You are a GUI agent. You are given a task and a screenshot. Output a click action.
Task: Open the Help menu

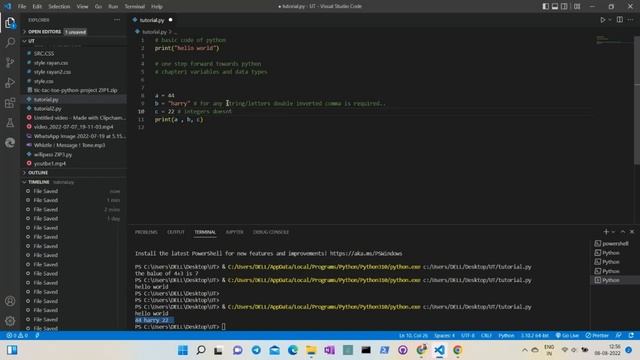pos(157,7)
